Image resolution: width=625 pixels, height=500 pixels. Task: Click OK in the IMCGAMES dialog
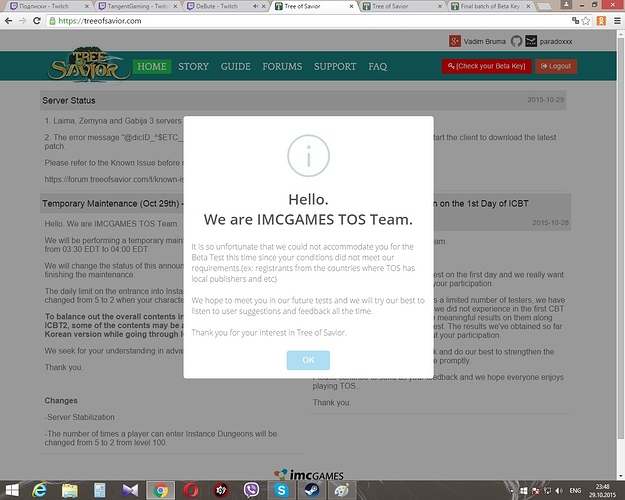[x=307, y=359]
